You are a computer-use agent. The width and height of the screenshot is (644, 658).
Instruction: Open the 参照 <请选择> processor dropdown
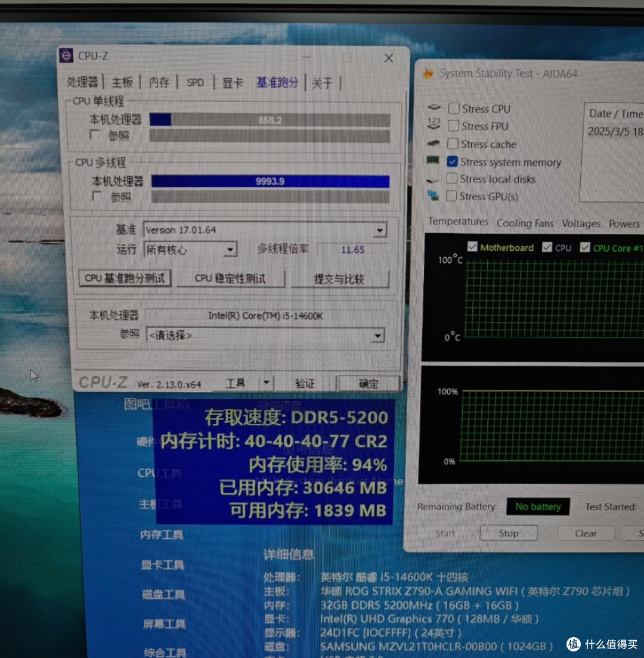click(377, 336)
